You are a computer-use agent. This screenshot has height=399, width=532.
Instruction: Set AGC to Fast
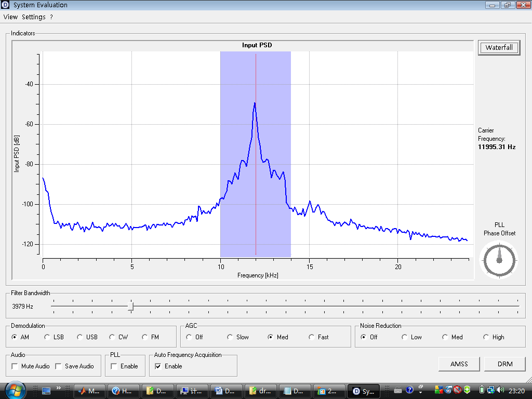click(x=318, y=337)
